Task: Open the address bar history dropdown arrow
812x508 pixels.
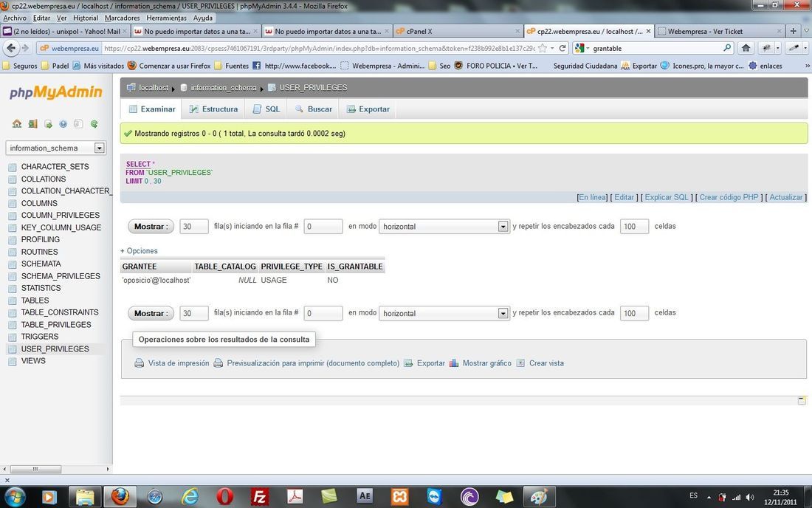Action: point(552,48)
